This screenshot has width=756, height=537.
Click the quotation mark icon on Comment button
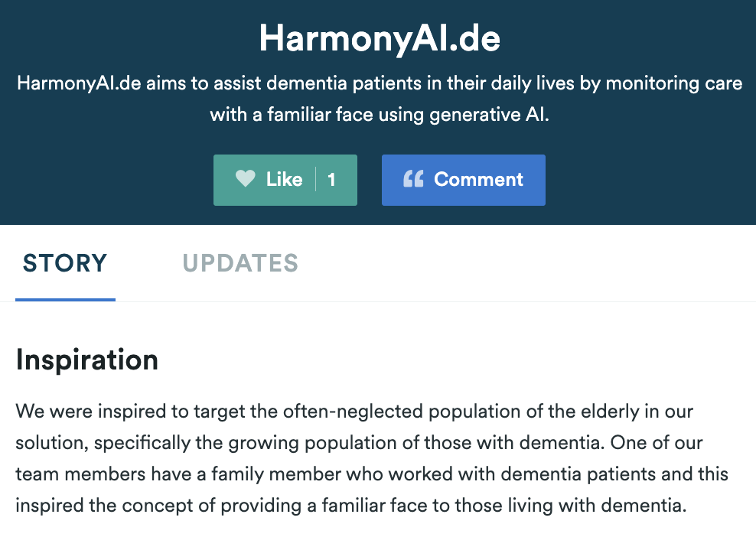click(x=413, y=179)
